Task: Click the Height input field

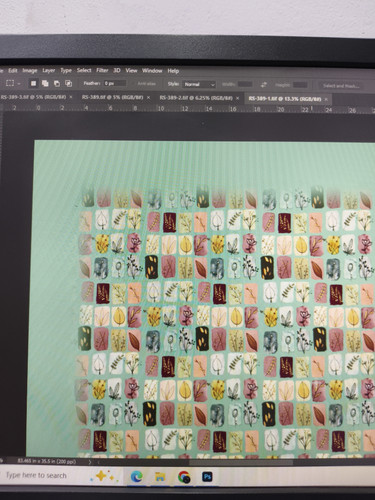Action: coord(300,85)
